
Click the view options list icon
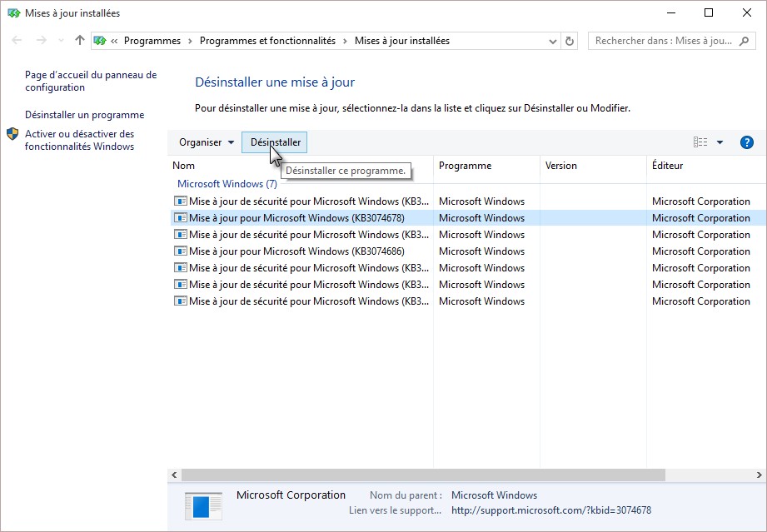[x=700, y=142]
